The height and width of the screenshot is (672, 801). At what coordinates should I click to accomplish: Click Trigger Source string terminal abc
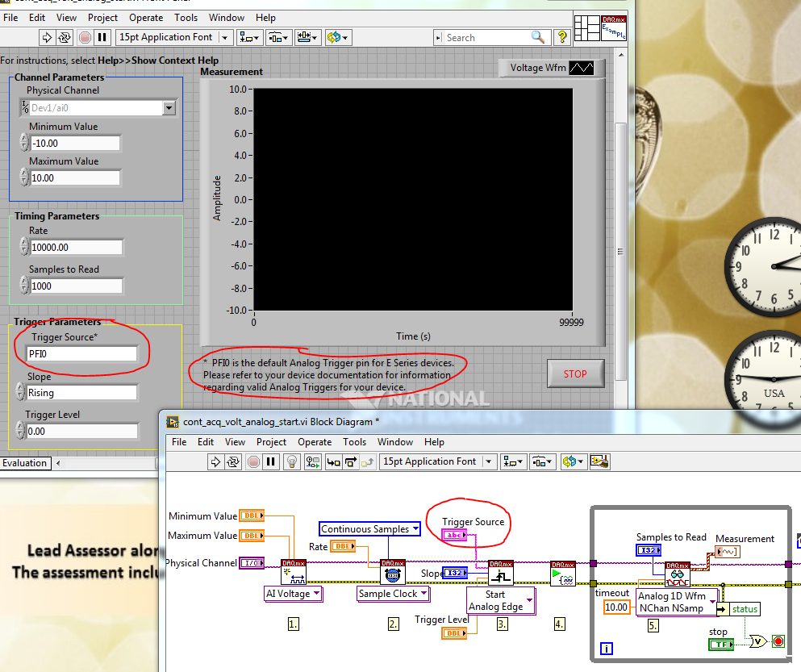(x=454, y=535)
